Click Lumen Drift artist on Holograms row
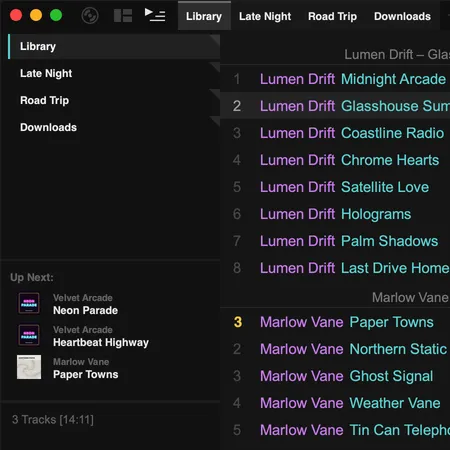This screenshot has width=450, height=450. tap(297, 214)
